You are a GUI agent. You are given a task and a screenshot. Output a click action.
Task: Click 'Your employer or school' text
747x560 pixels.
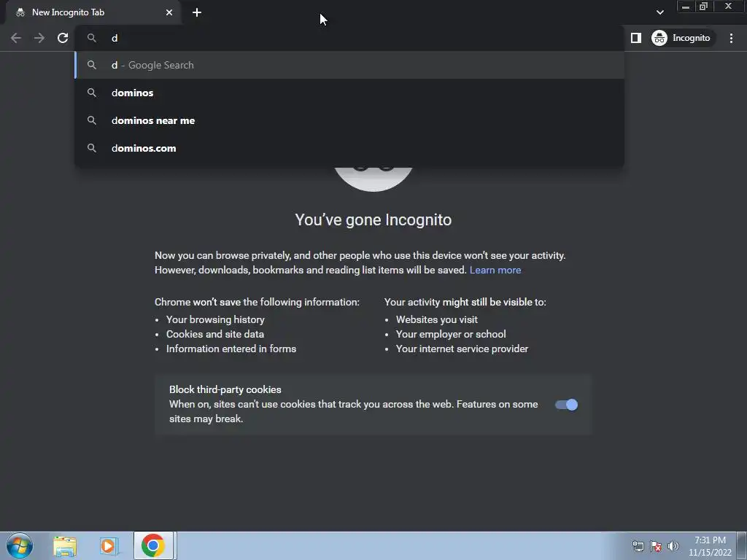click(451, 334)
